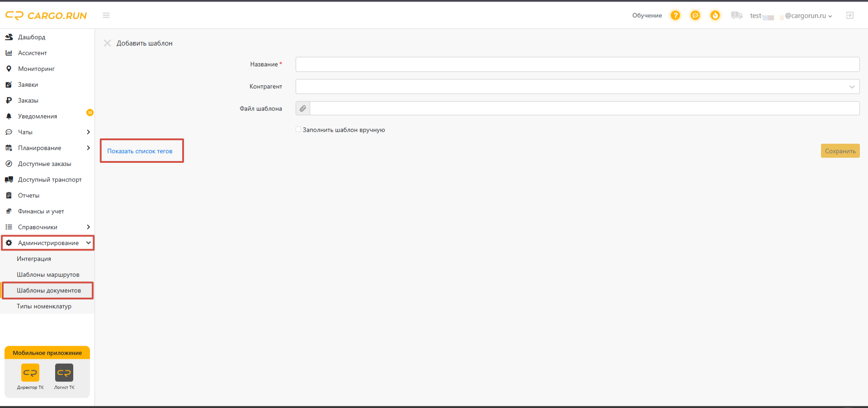The width and height of the screenshot is (868, 408).
Task: Open the Контрагент dropdown
Action: point(577,86)
